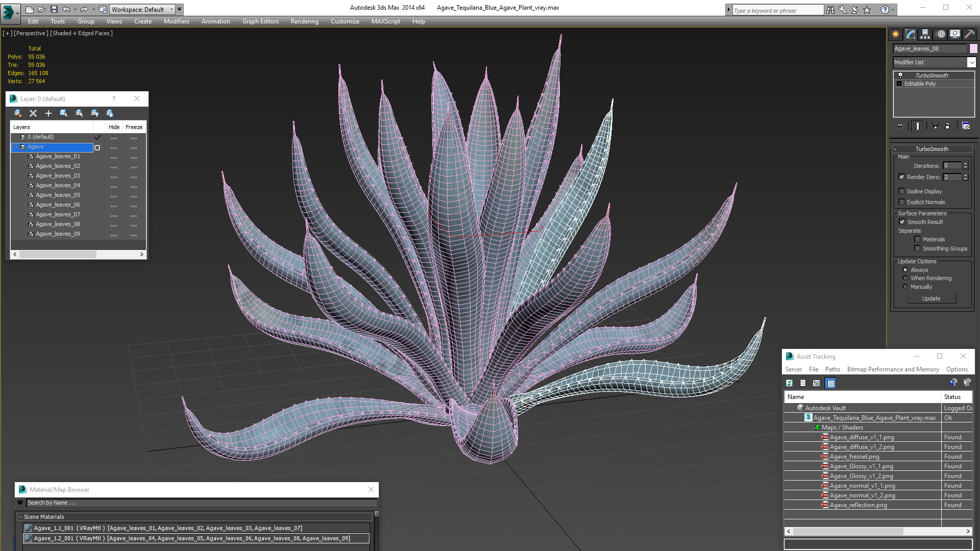Add selected objects to highlighted layer

coord(48,113)
